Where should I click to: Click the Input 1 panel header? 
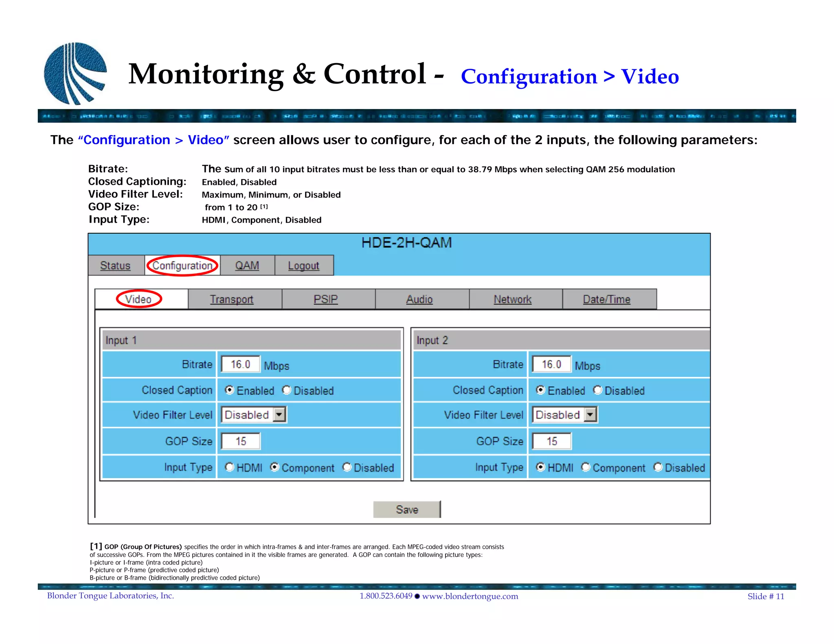[x=251, y=340]
